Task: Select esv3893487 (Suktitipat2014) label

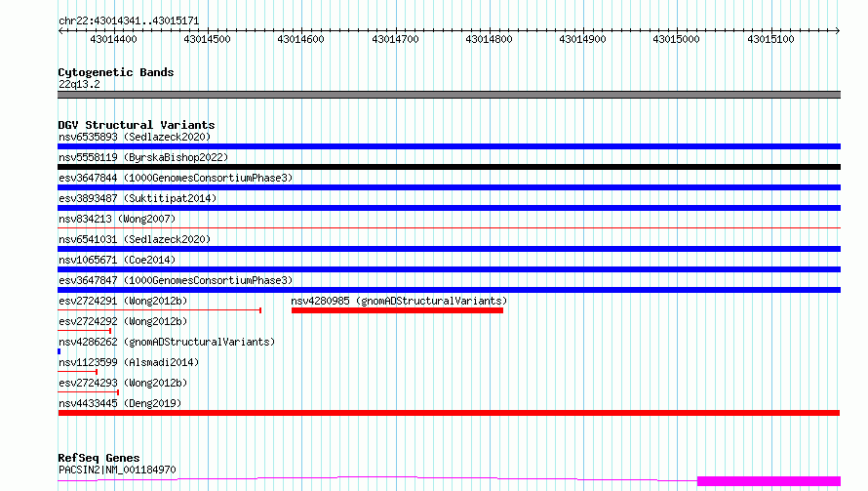Action: click(x=138, y=198)
